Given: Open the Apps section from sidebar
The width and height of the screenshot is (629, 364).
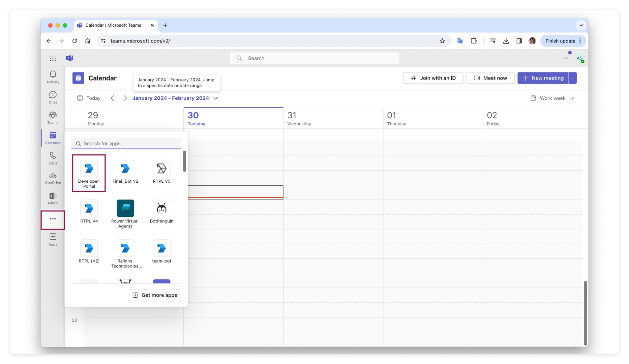Looking at the screenshot, I should [53, 239].
